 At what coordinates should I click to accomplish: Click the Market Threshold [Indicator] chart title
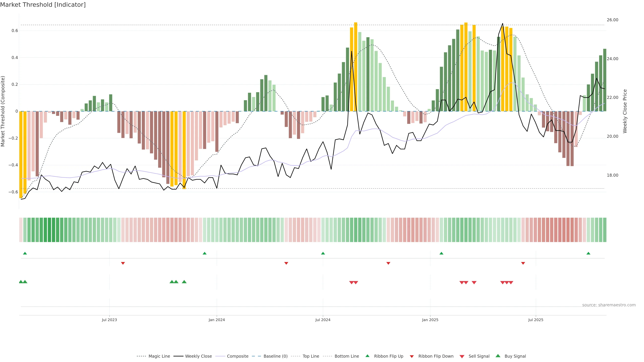tap(43, 5)
